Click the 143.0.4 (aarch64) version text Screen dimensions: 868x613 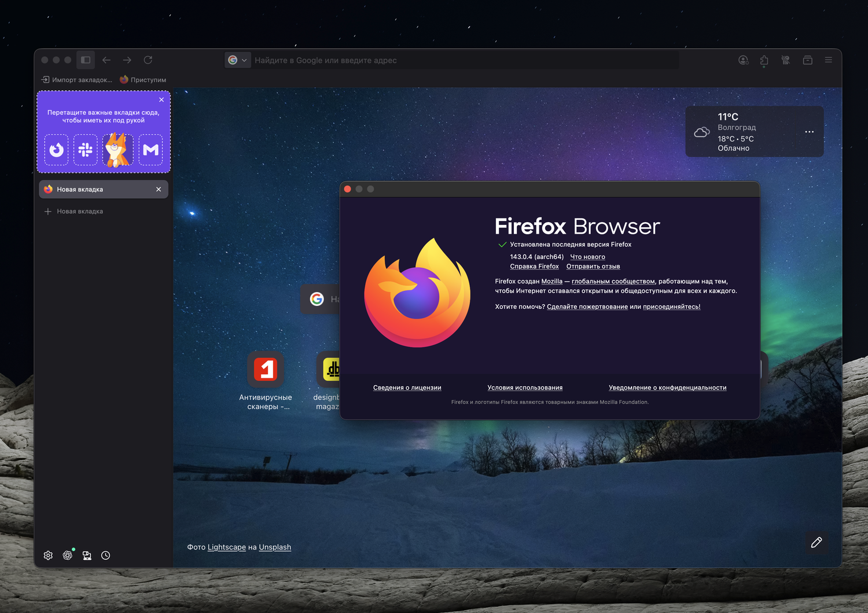536,257
